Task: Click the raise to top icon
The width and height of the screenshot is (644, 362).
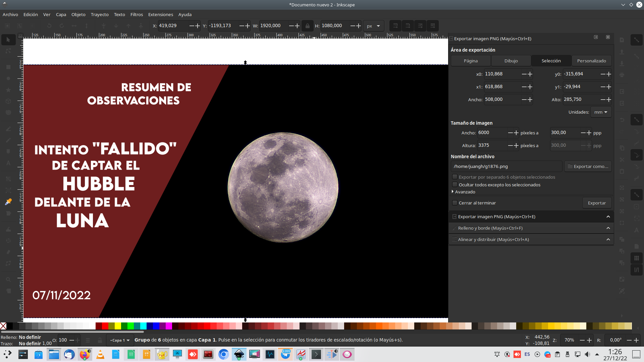Action: 141,26
